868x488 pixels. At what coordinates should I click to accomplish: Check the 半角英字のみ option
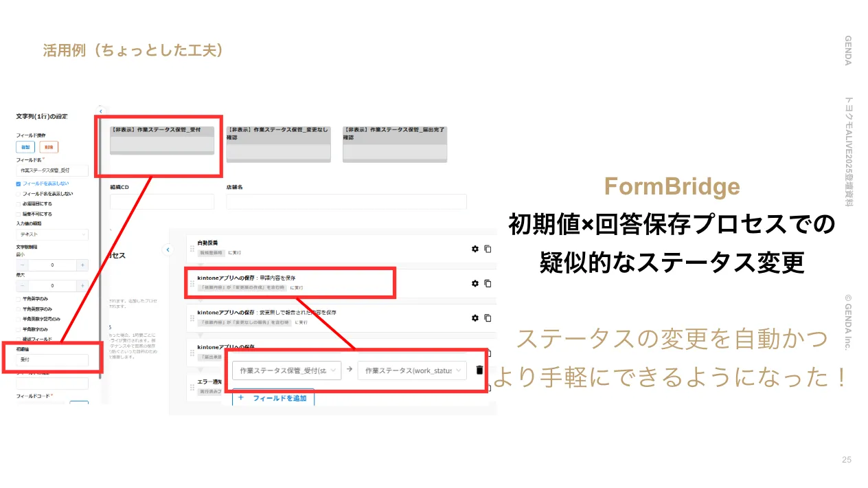[x=19, y=299]
